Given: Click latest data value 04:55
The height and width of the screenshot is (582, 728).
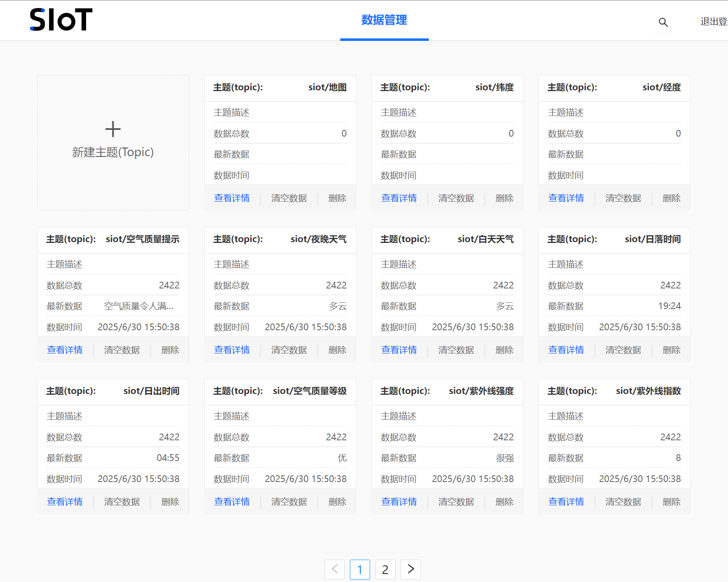Looking at the screenshot, I should [168, 458].
